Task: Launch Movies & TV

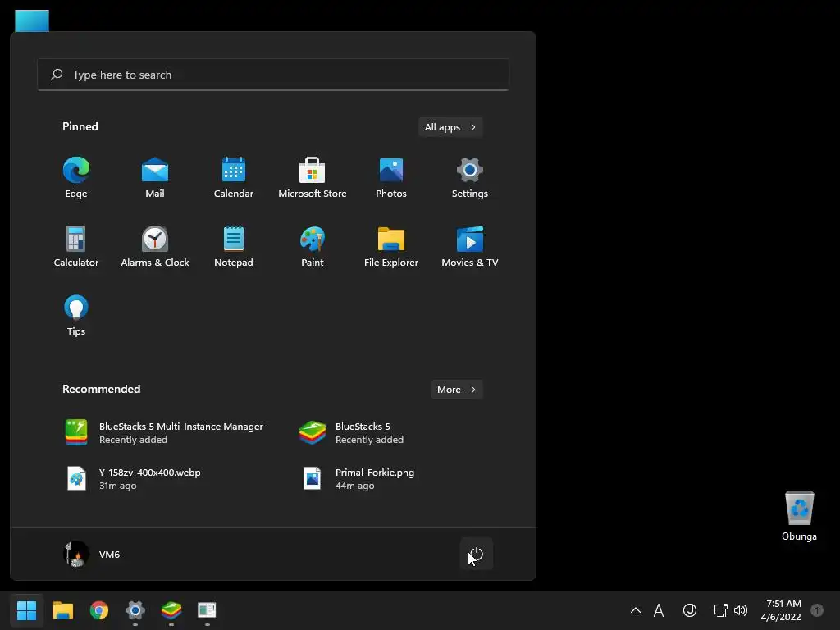Action: pos(470,246)
